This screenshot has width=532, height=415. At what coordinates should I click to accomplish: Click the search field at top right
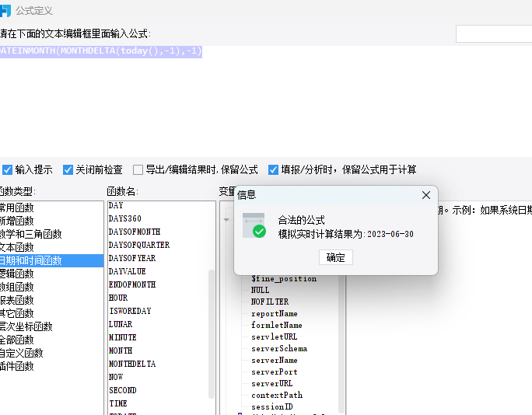494,33
